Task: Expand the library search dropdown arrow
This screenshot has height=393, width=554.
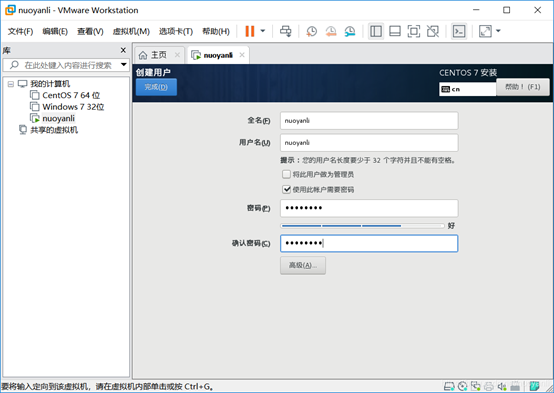Action: coord(124,65)
